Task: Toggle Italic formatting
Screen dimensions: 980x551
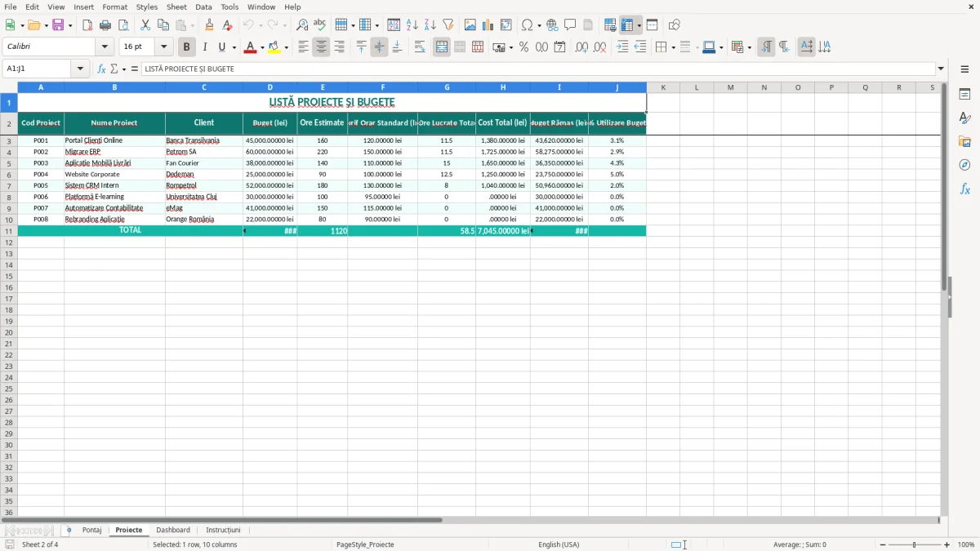Action: tap(205, 47)
